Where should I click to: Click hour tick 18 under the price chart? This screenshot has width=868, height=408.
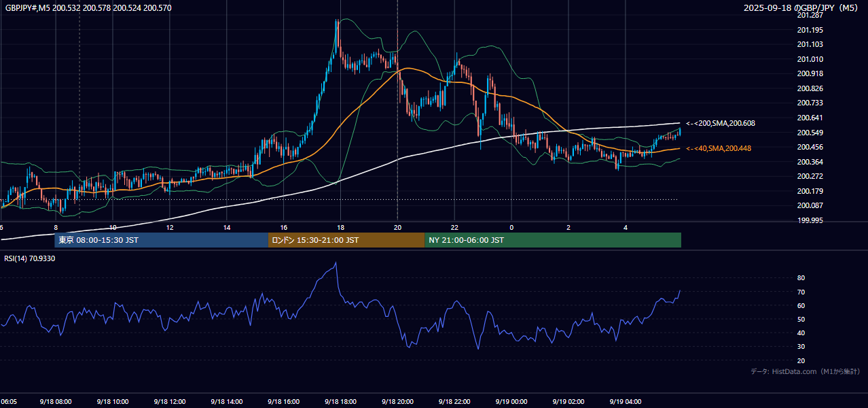click(x=340, y=228)
